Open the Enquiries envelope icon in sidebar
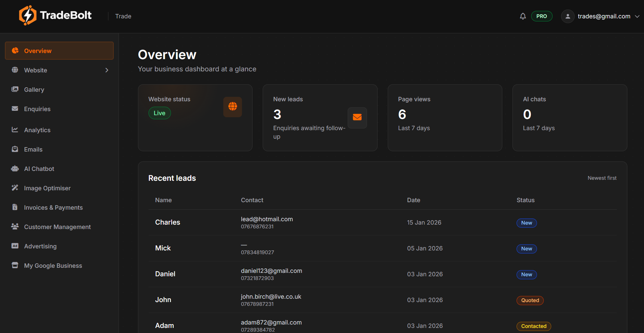644x333 pixels. 15,109
